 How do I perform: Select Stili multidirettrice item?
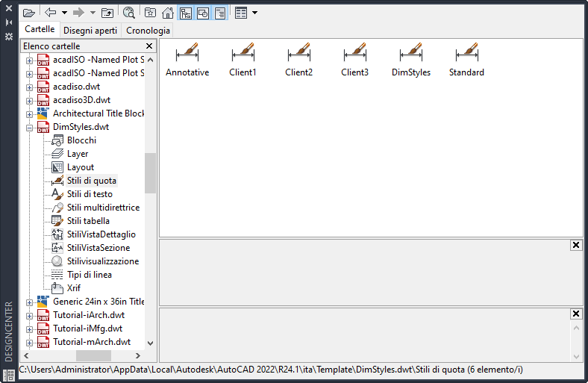click(103, 208)
